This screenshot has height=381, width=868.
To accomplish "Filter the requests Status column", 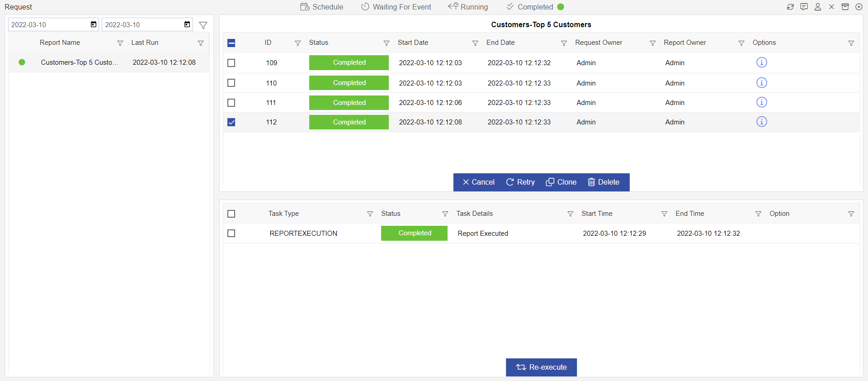I will pos(387,43).
